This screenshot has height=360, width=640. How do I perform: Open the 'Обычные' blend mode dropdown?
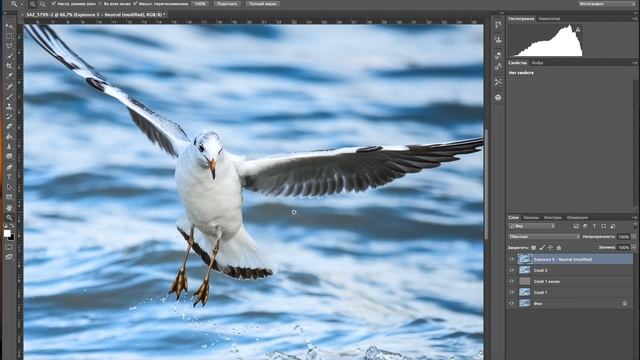544,237
